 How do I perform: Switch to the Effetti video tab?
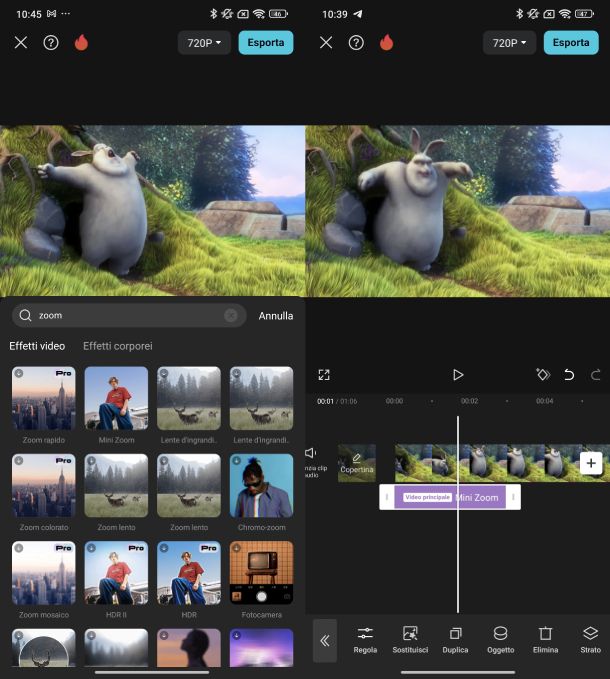click(x=37, y=346)
